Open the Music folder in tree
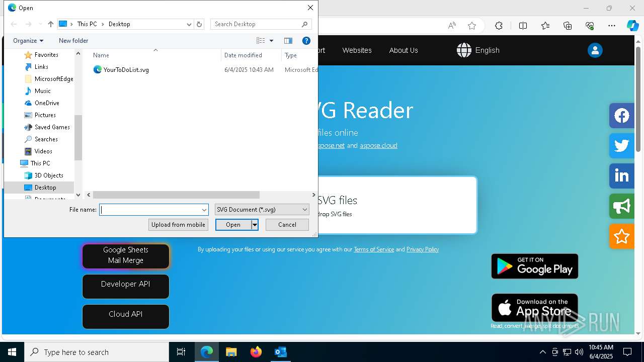This screenshot has width=644, height=362. tap(42, 91)
